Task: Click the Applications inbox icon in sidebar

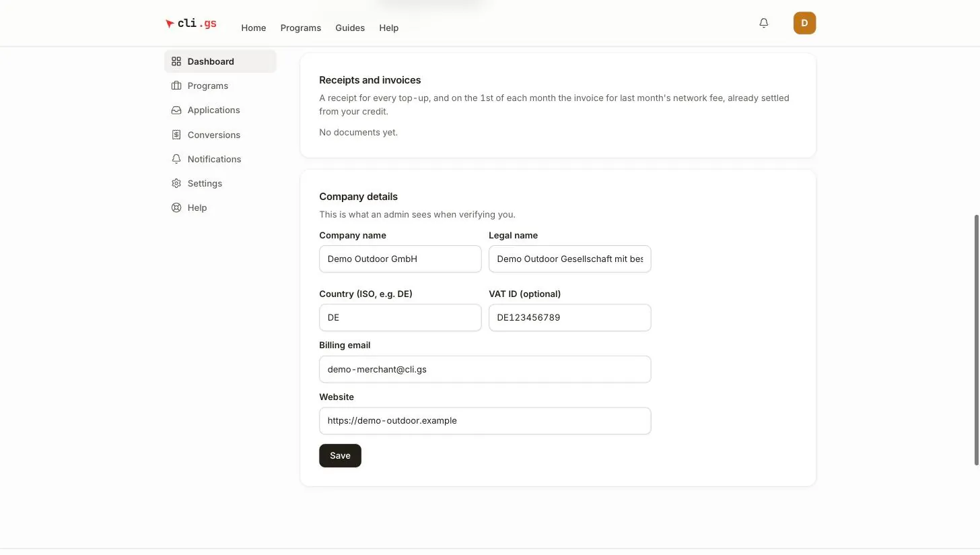Action: coord(176,110)
